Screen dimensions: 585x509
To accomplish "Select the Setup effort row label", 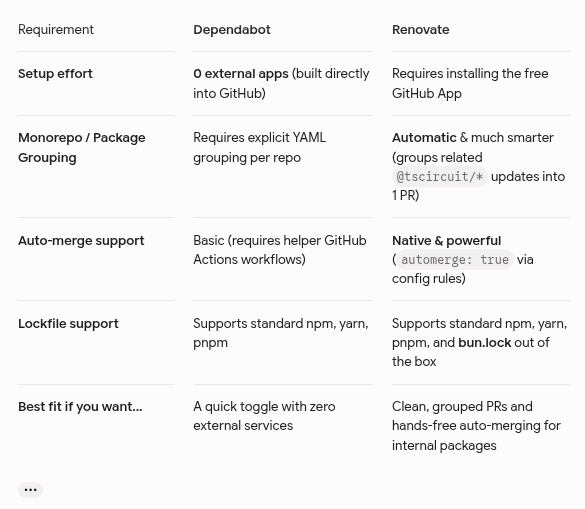I will [x=55, y=74].
